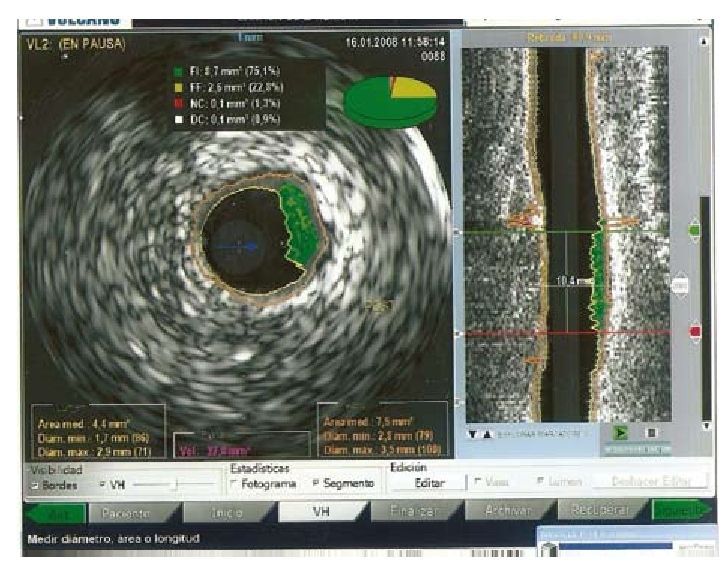Click the Editar button
The height and width of the screenshot is (568, 728).
coord(429,483)
